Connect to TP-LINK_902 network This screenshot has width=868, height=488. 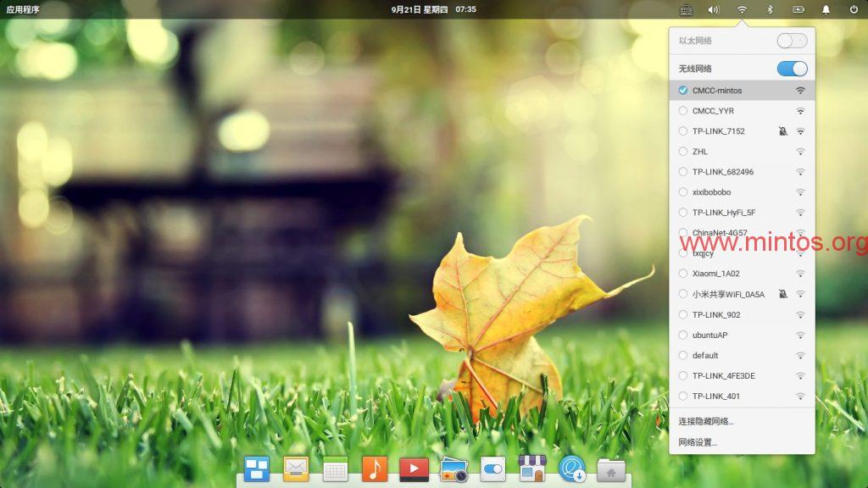click(742, 315)
